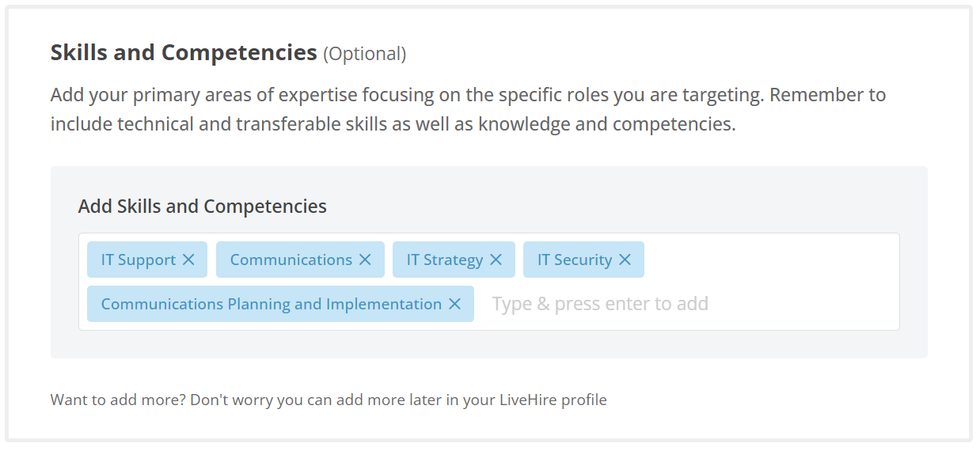Click the '(Optional)' label beside heading
The height and width of the screenshot is (451, 980).
click(364, 54)
